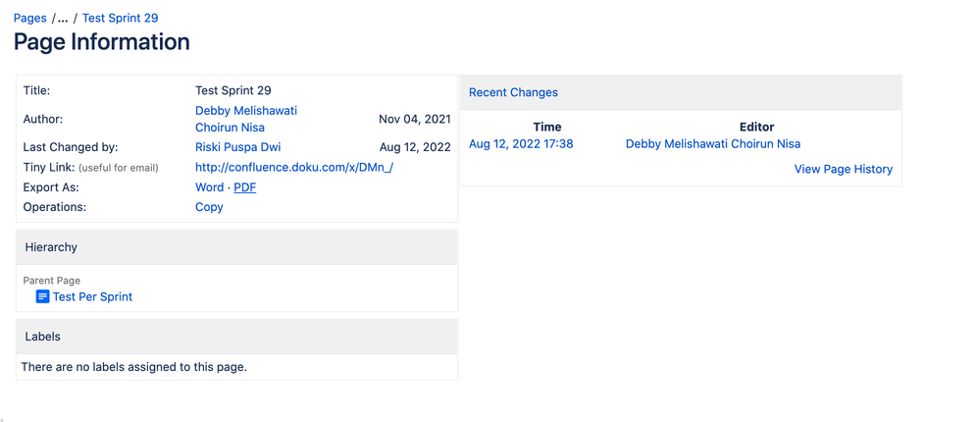Click the Time column header
Image resolution: width=980 pixels, height=422 pixels.
(546, 127)
